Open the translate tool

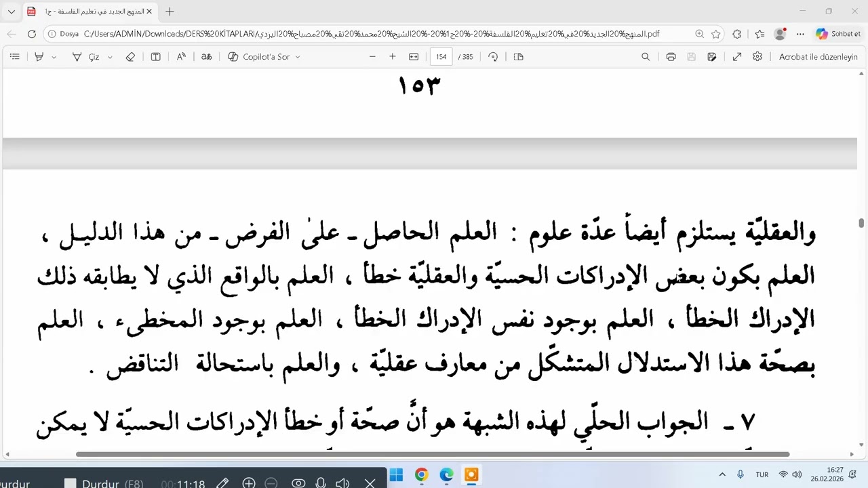[206, 57]
